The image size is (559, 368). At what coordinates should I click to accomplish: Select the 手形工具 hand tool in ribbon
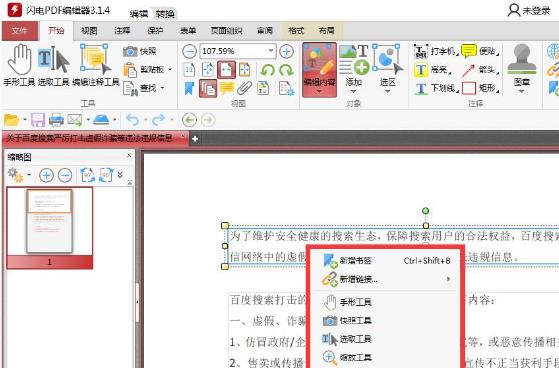click(x=19, y=65)
